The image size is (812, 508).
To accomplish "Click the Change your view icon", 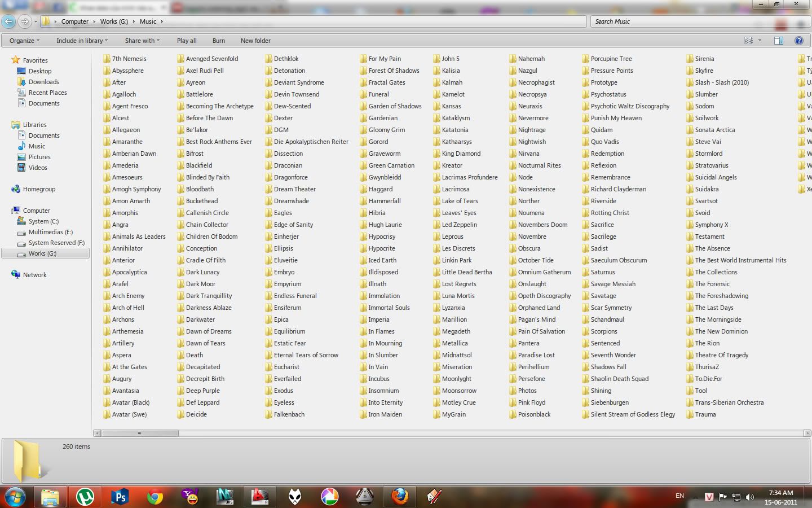I will click(748, 41).
